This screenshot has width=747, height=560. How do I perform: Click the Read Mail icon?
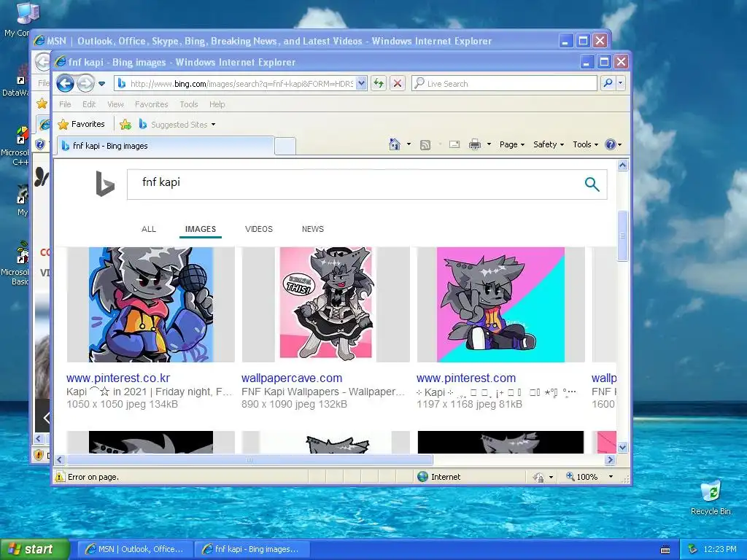[454, 144]
